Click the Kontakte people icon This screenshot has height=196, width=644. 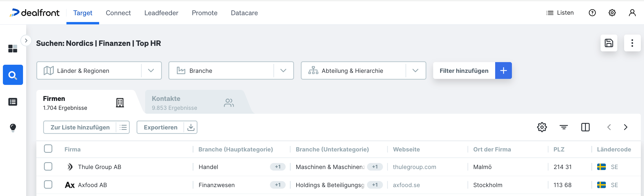tap(229, 103)
